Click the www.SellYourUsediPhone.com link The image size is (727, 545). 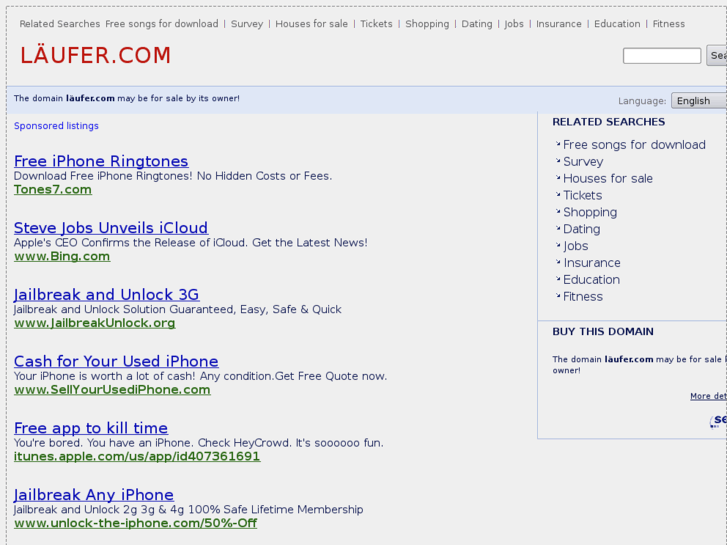[112, 390]
